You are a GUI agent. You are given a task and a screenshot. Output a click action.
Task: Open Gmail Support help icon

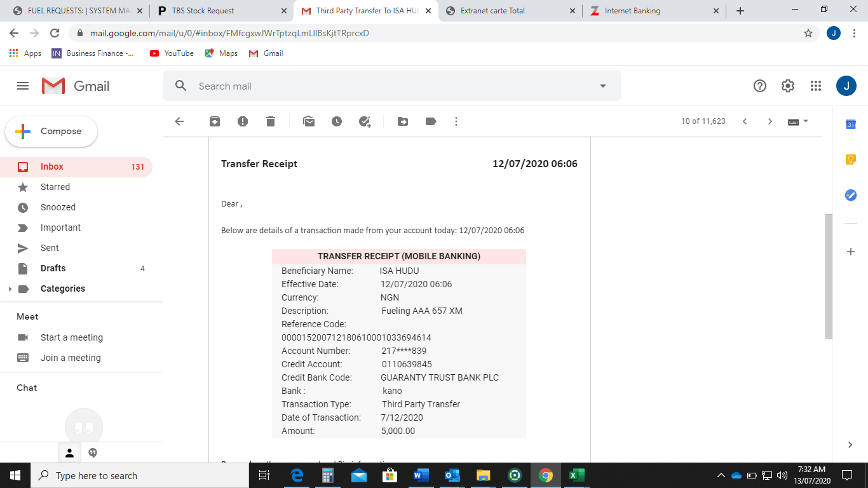coord(760,86)
